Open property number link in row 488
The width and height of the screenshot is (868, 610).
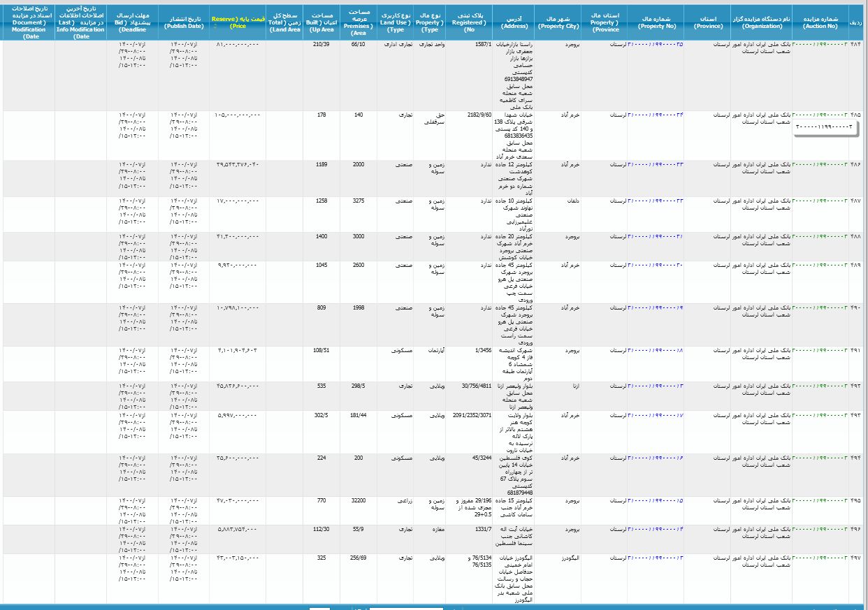click(656, 236)
